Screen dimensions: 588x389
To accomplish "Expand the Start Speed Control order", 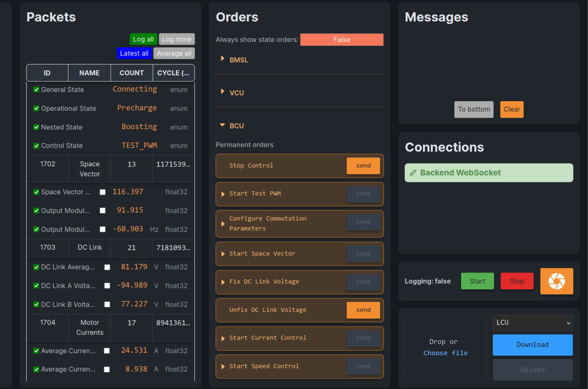I will (x=223, y=366).
